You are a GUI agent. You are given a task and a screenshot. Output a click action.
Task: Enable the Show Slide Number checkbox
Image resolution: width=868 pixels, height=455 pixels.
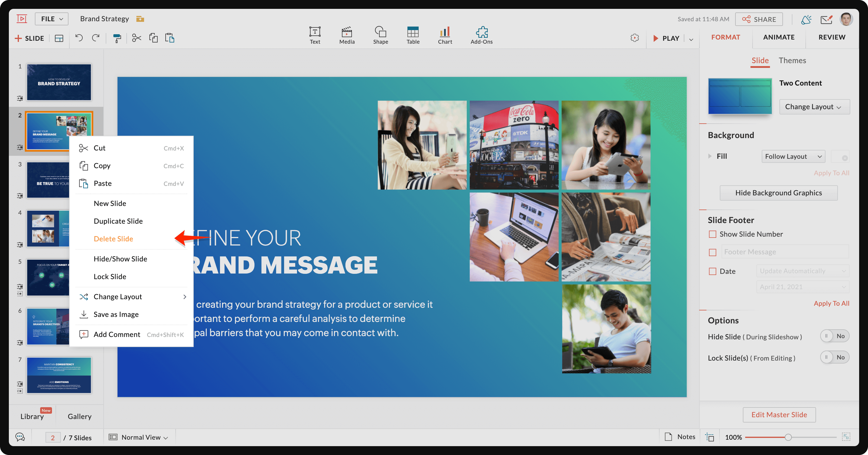[x=712, y=234]
